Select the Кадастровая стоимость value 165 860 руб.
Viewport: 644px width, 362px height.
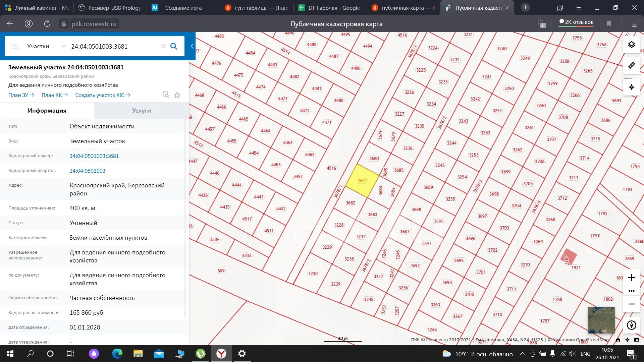click(x=87, y=313)
